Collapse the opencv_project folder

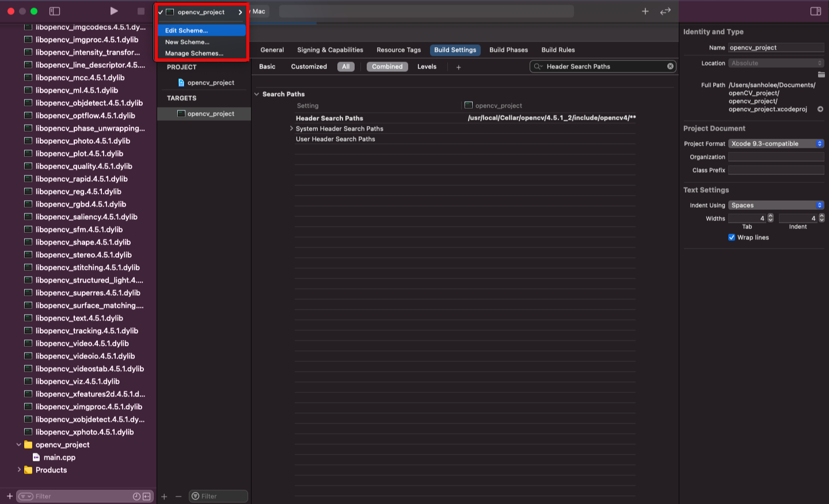tap(19, 445)
